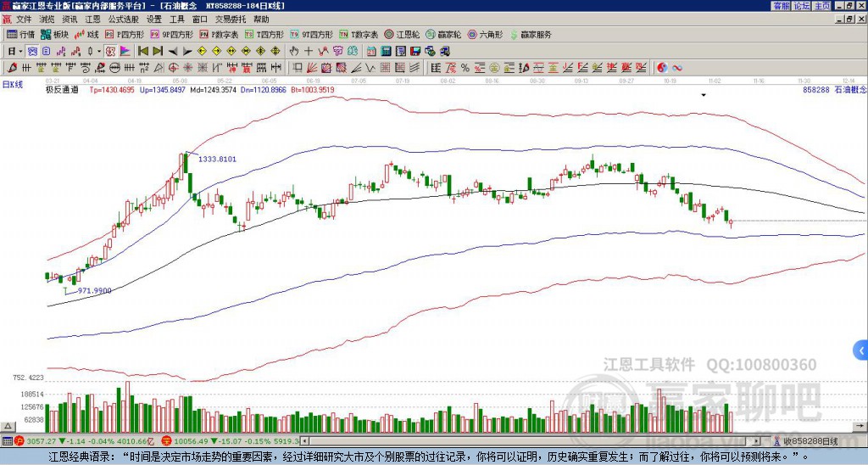Click the 行情 toolbar button
The image size is (868, 465).
(20, 34)
